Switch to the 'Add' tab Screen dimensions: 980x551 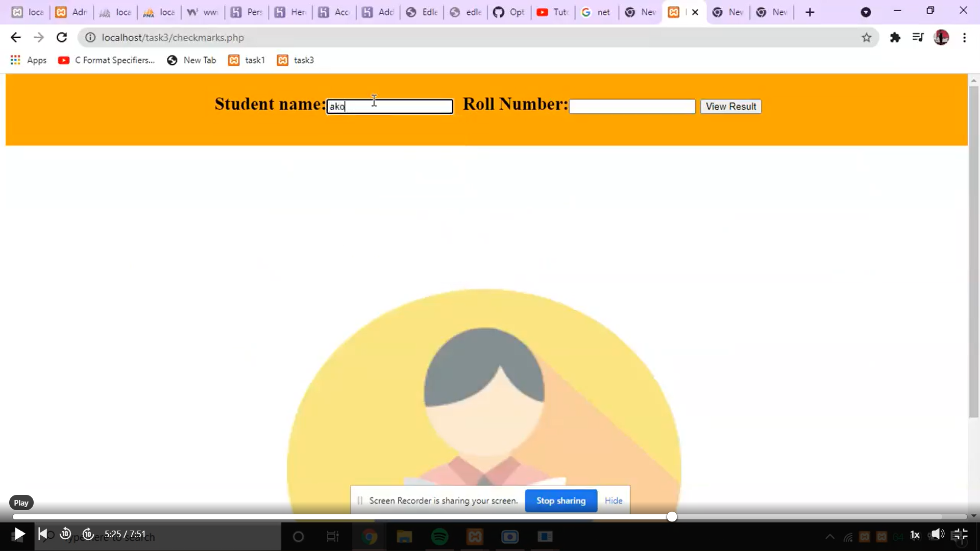click(379, 12)
